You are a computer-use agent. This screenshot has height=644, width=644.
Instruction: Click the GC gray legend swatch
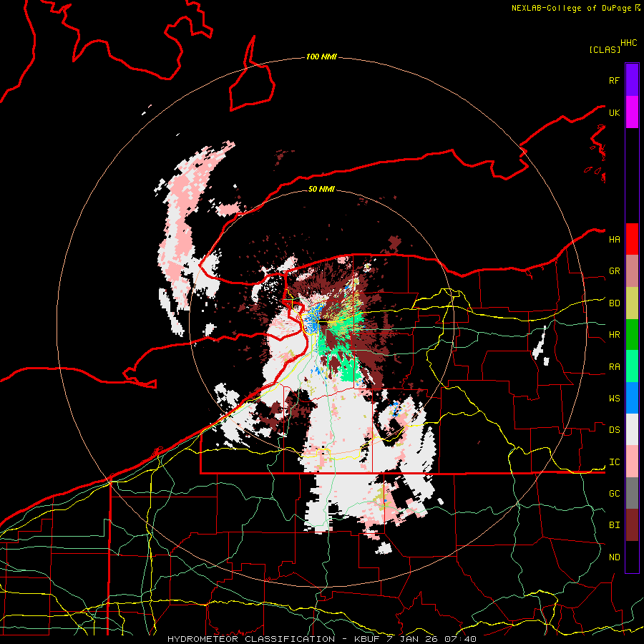pyautogui.click(x=632, y=493)
